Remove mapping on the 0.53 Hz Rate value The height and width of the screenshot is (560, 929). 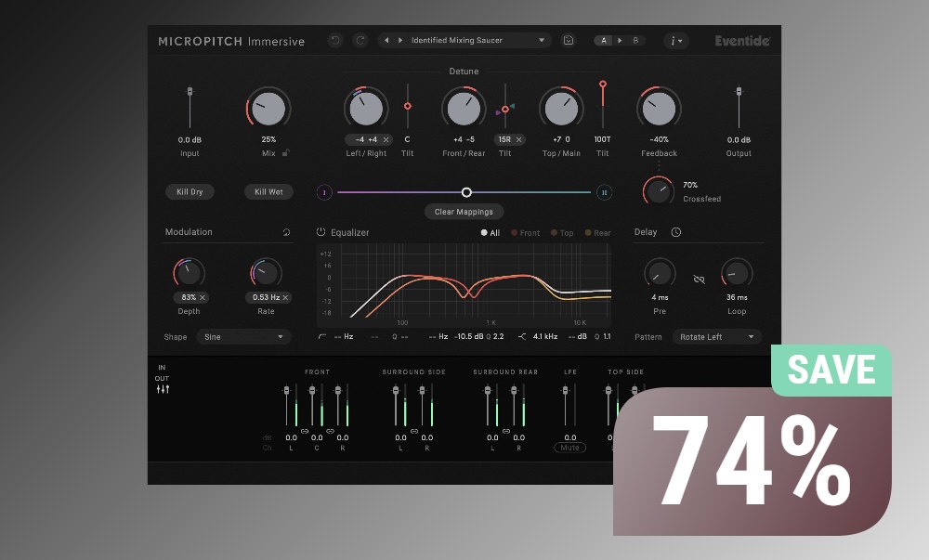(285, 297)
